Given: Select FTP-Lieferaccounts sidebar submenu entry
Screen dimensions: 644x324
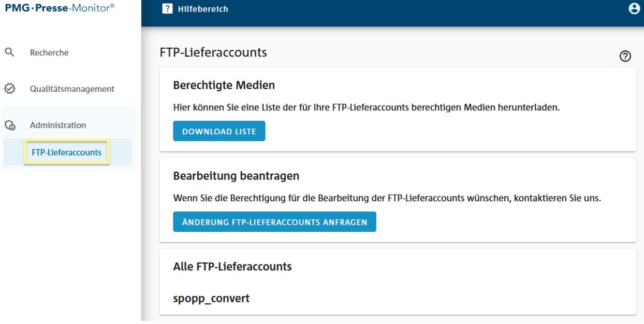Looking at the screenshot, I should click(67, 152).
